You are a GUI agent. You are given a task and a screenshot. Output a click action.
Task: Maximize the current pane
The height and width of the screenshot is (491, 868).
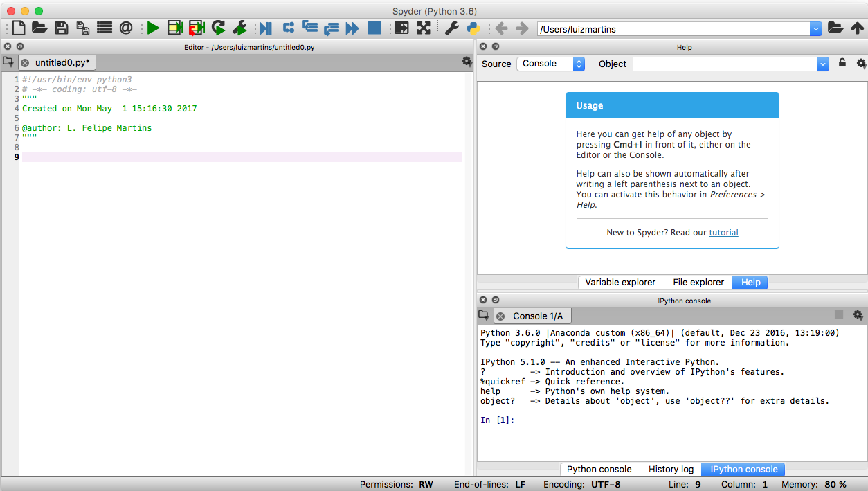click(401, 28)
